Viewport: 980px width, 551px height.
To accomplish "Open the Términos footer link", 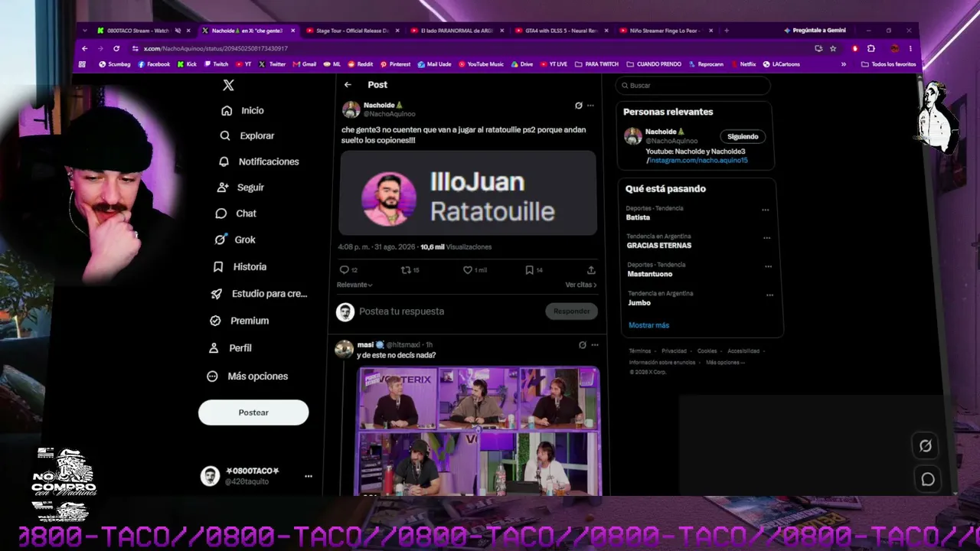I will coord(639,351).
